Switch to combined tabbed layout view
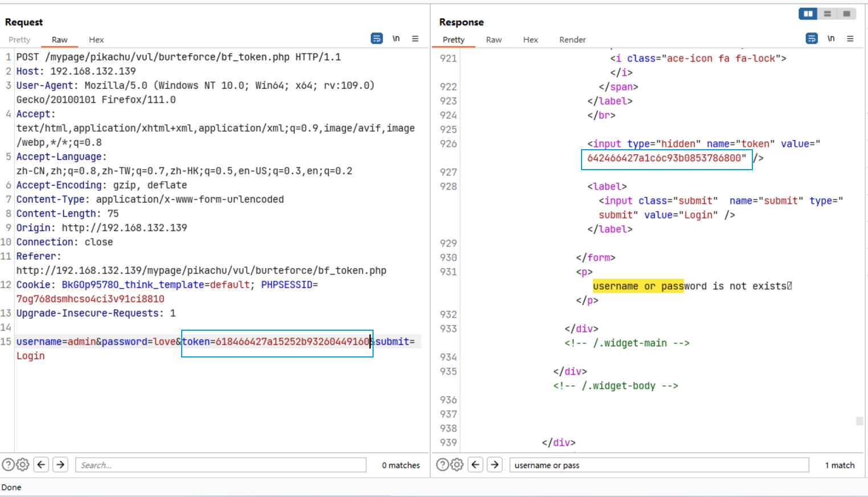 pos(847,14)
